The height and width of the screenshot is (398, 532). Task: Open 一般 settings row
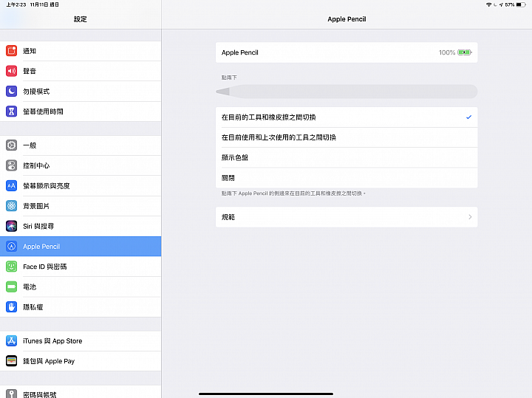coord(81,145)
